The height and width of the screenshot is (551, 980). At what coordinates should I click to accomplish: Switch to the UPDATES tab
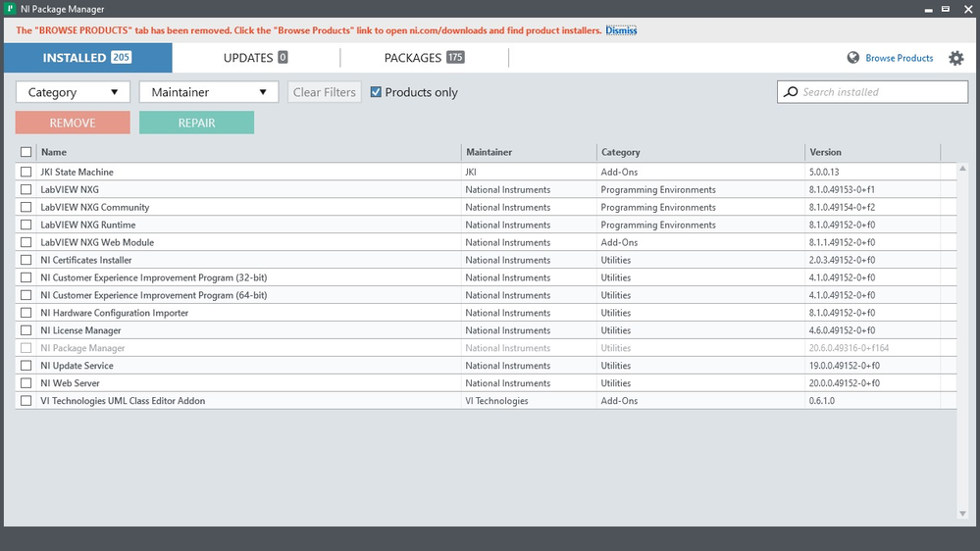click(x=256, y=58)
